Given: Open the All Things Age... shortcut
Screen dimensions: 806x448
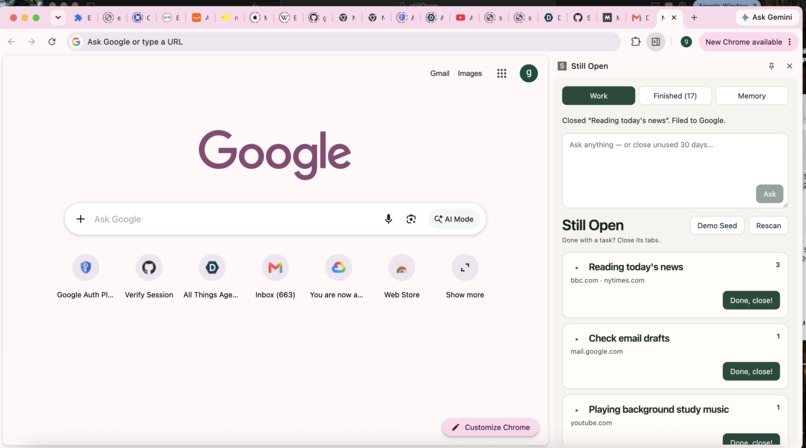Looking at the screenshot, I should click(x=212, y=277).
